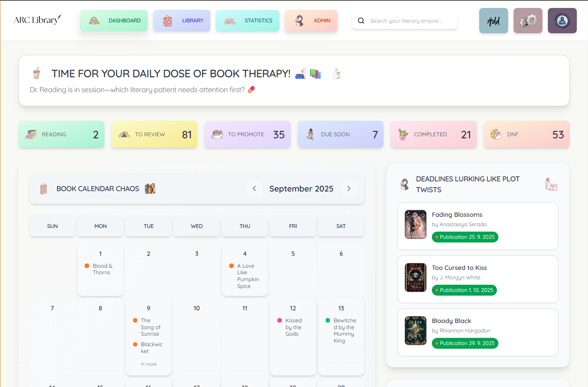This screenshot has width=588, height=387.
Task: Click the search magnifier icon
Action: [361, 21]
